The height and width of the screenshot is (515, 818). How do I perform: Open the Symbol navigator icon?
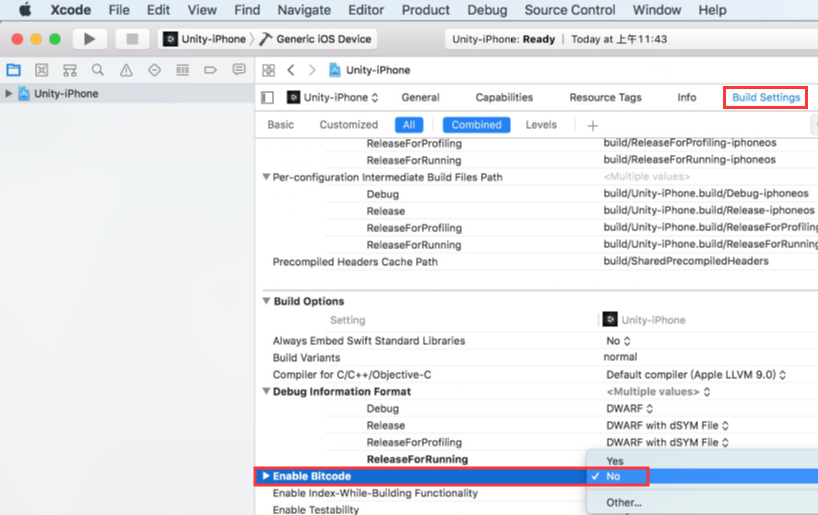pyautogui.click(x=69, y=70)
